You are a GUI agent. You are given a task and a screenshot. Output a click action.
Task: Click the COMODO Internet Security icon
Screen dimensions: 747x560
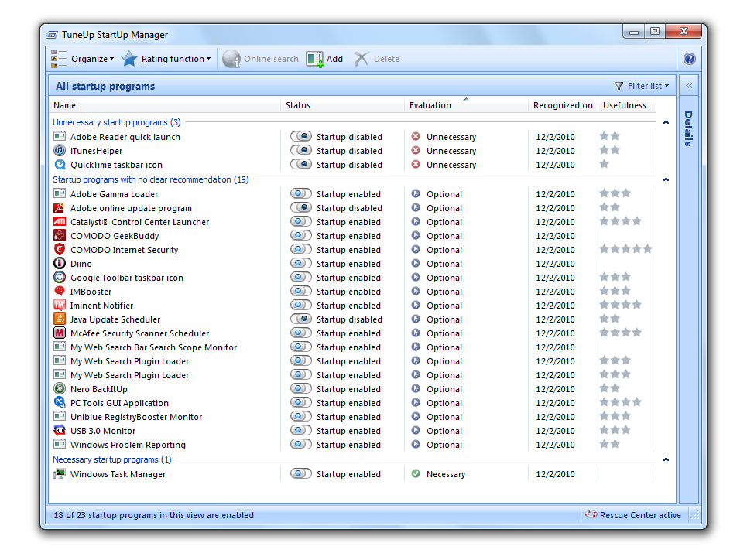point(60,250)
